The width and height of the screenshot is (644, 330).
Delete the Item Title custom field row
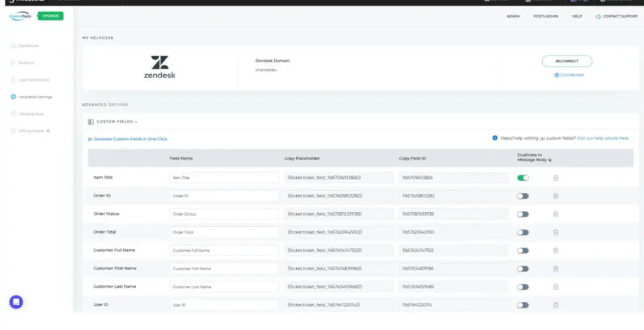click(x=555, y=178)
